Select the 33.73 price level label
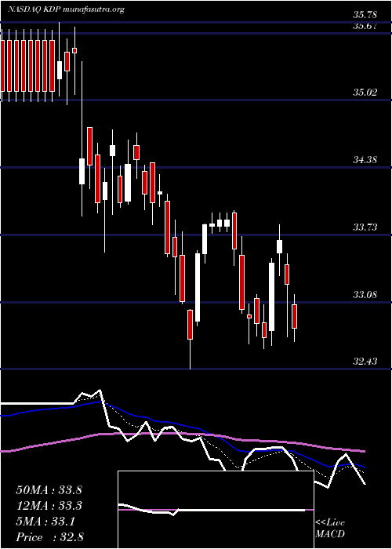This screenshot has height=549, width=392. tap(365, 227)
